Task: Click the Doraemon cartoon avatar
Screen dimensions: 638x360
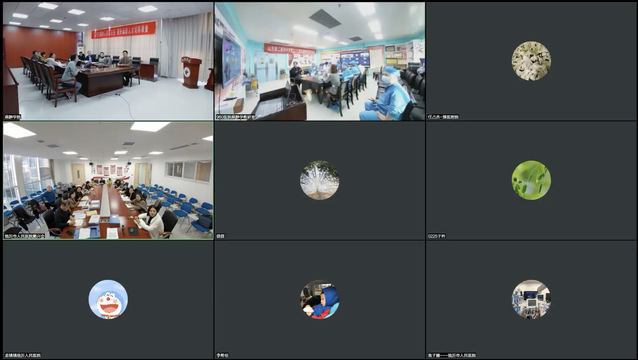Action: [108, 299]
